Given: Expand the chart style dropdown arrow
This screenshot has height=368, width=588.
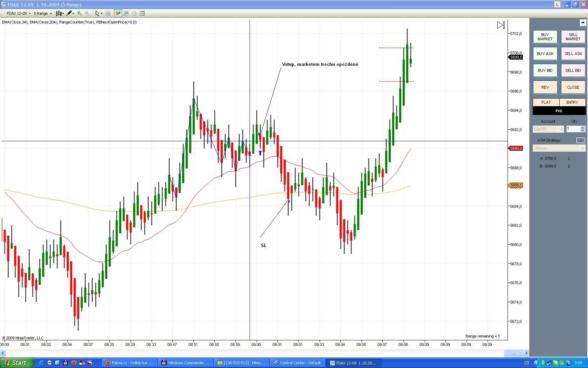Looking at the screenshot, I should pyautogui.click(x=63, y=14).
